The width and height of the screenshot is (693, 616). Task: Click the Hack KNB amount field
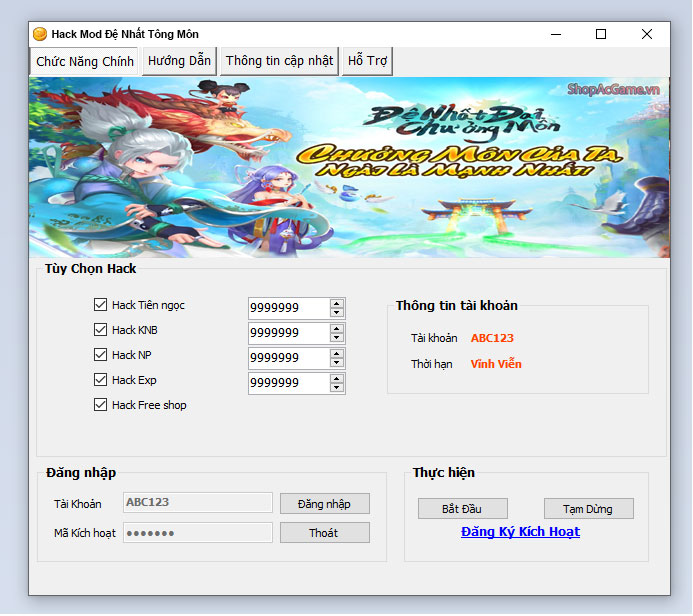tap(289, 333)
